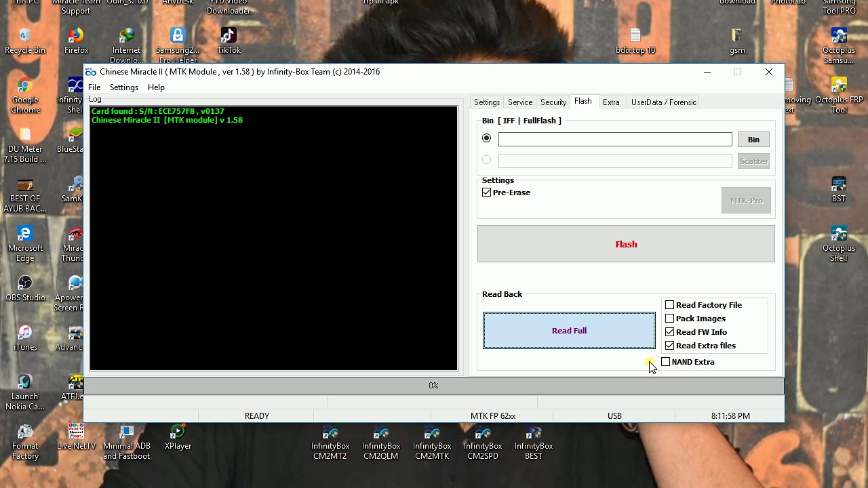Open the bdix top 10 file
868x488 pixels.
635,41
